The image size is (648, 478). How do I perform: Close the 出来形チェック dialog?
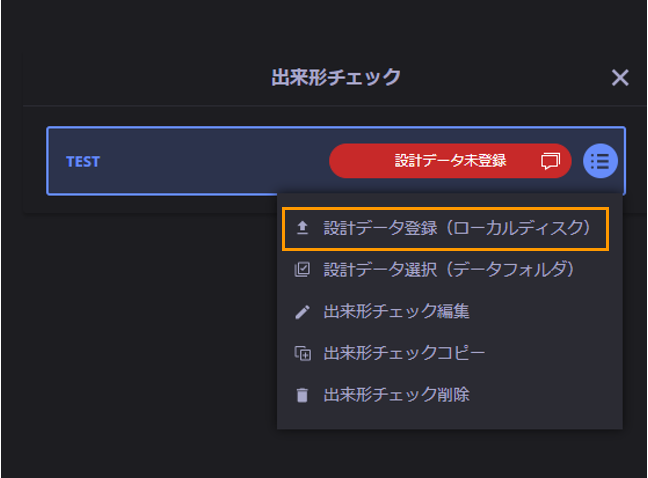[620, 78]
